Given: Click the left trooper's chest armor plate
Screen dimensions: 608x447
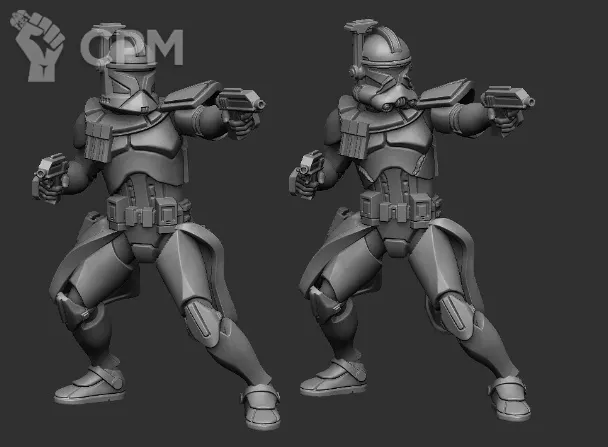Looking at the screenshot, I should click(x=147, y=155).
